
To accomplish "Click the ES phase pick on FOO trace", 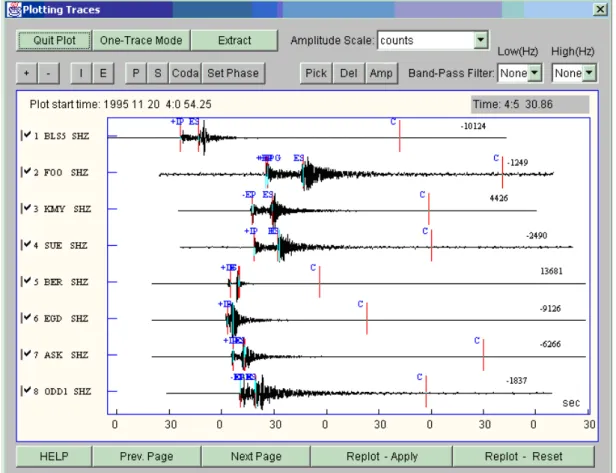I will point(299,158).
